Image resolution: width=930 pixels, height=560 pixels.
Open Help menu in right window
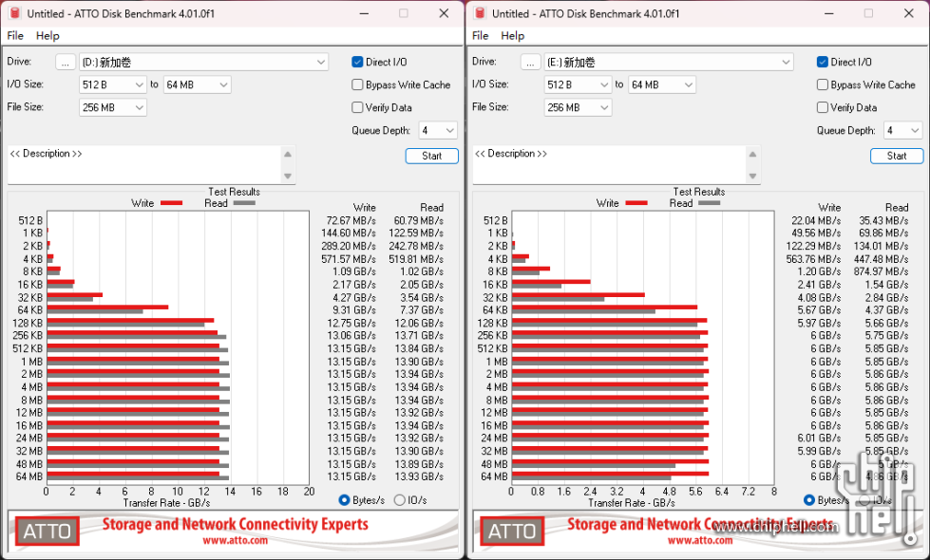[x=512, y=35]
